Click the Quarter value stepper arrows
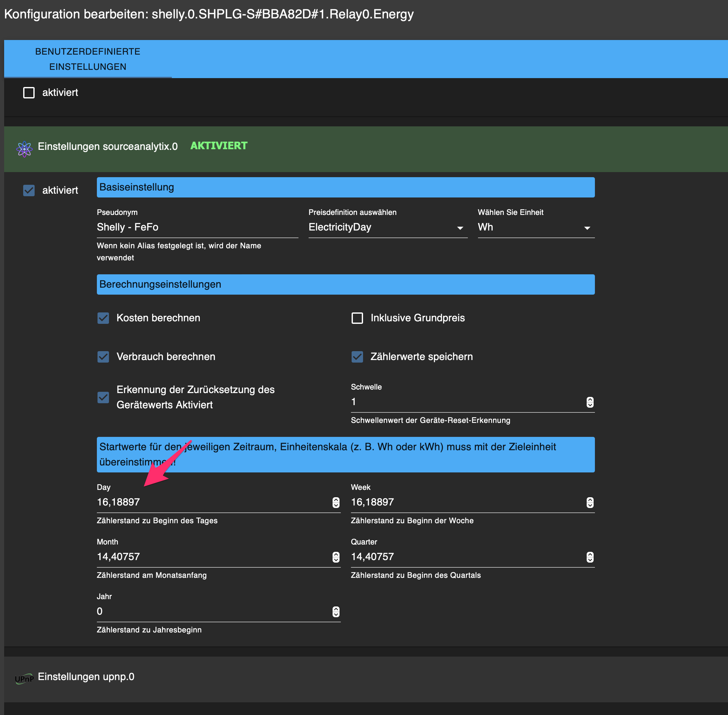 coord(590,557)
